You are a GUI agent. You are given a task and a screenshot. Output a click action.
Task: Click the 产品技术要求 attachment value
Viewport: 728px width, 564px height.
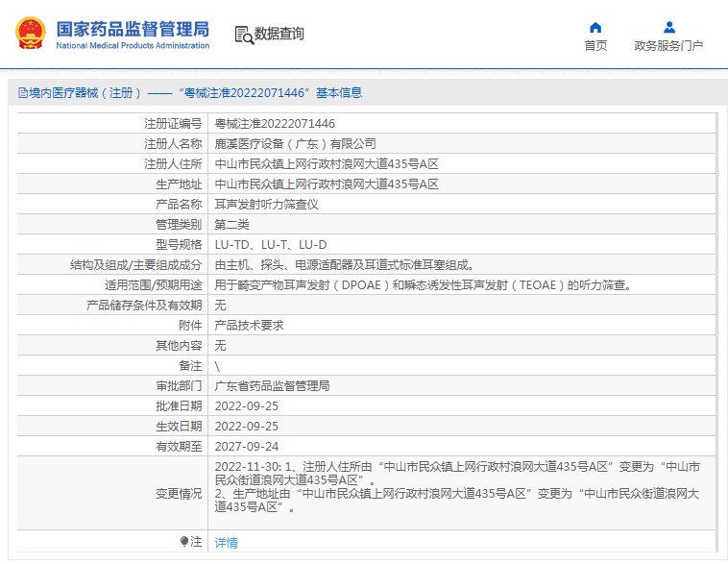tap(249, 325)
